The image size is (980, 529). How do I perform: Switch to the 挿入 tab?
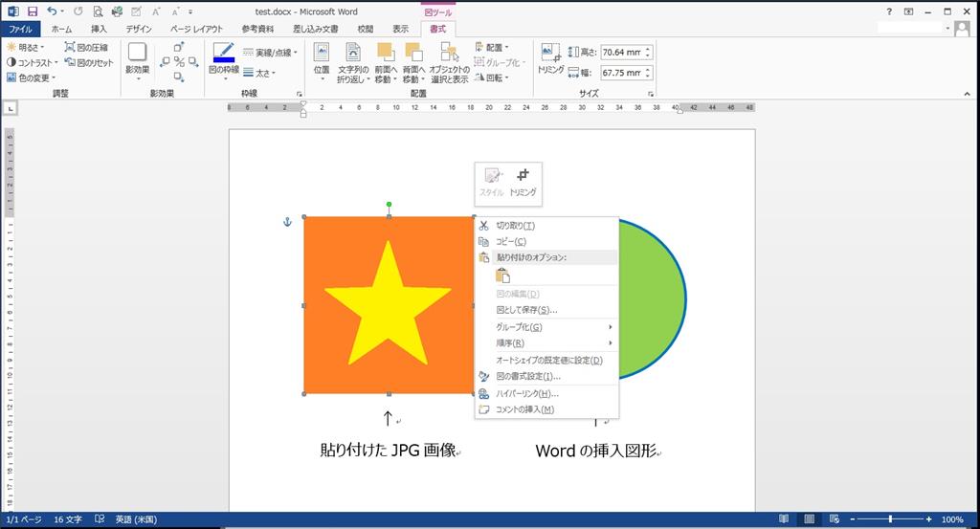99,29
